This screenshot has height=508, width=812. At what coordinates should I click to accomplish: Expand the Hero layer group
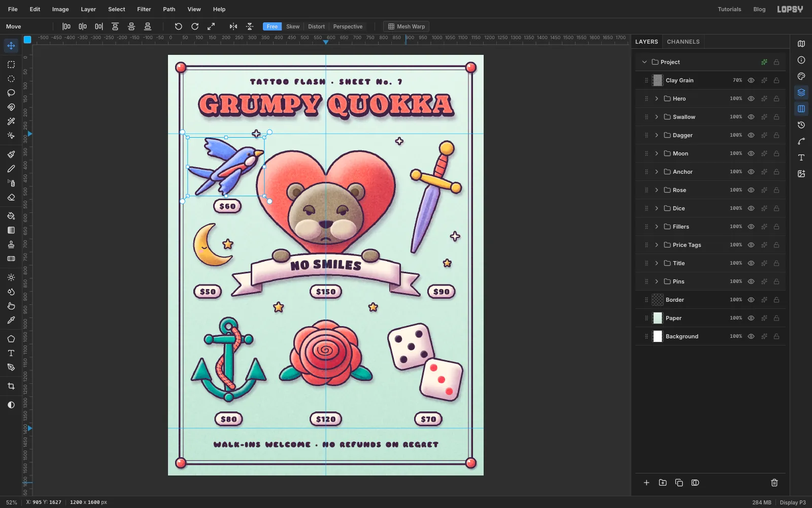657,99
